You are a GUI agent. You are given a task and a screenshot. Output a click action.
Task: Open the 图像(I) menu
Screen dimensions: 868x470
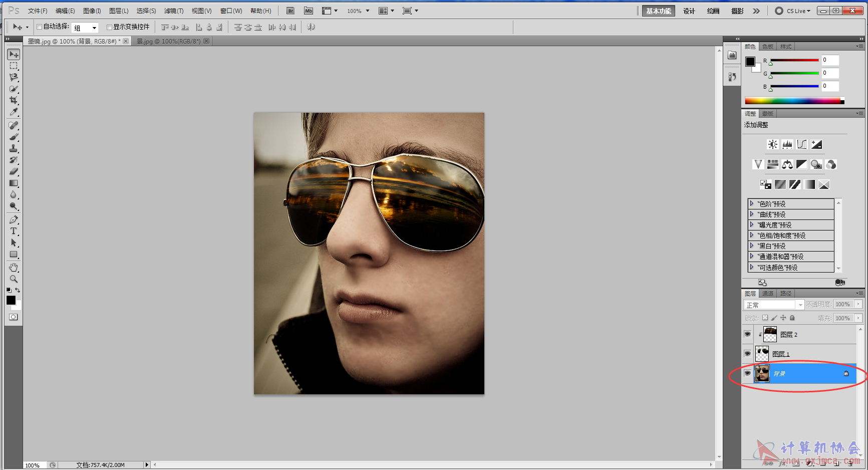(92, 11)
